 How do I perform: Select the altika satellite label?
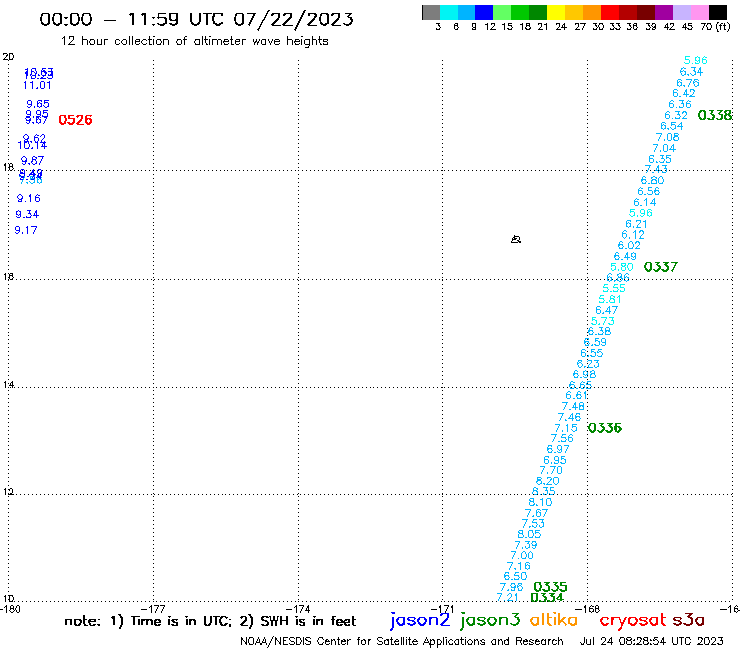point(554,620)
